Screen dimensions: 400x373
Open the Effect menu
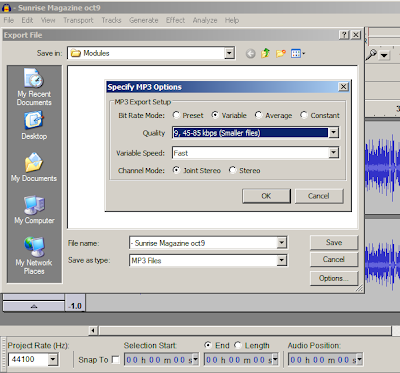click(x=175, y=20)
